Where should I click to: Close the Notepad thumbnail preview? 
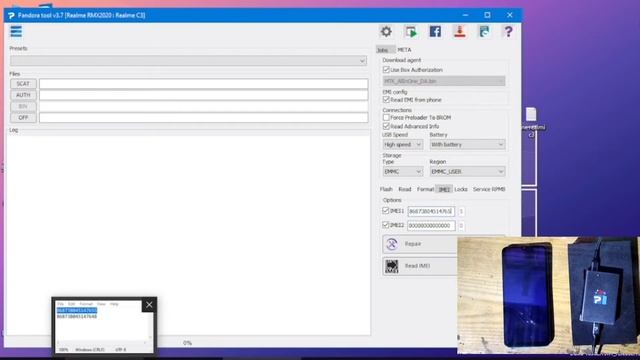click(x=149, y=305)
